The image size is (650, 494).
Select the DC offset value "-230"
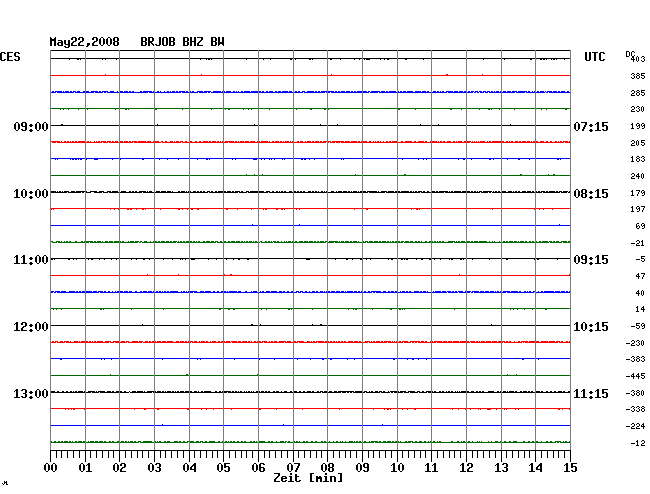point(635,343)
